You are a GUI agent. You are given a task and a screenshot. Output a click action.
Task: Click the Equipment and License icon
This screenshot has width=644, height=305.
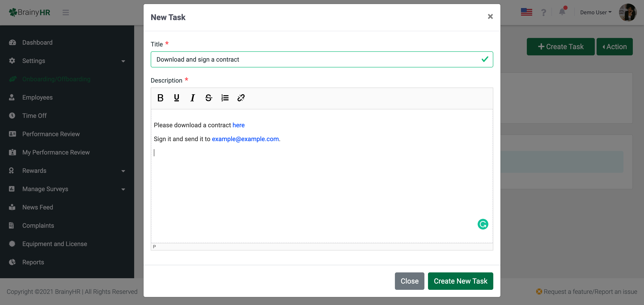[x=12, y=244]
